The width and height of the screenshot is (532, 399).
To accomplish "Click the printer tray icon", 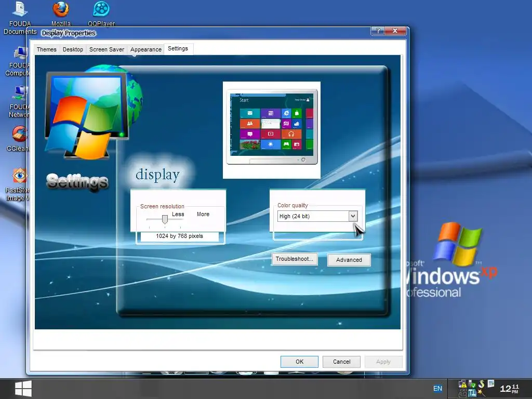I will [462, 393].
